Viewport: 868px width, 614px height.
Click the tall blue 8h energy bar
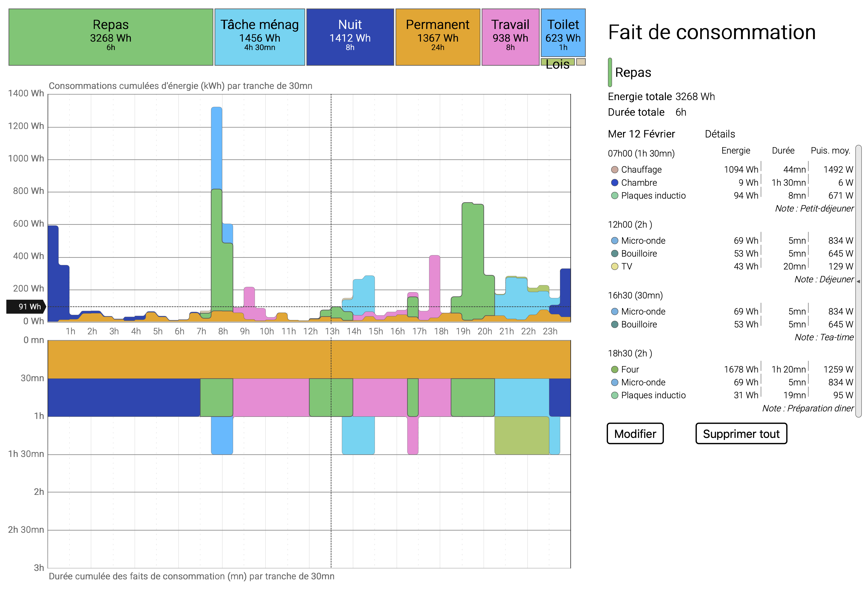217,148
